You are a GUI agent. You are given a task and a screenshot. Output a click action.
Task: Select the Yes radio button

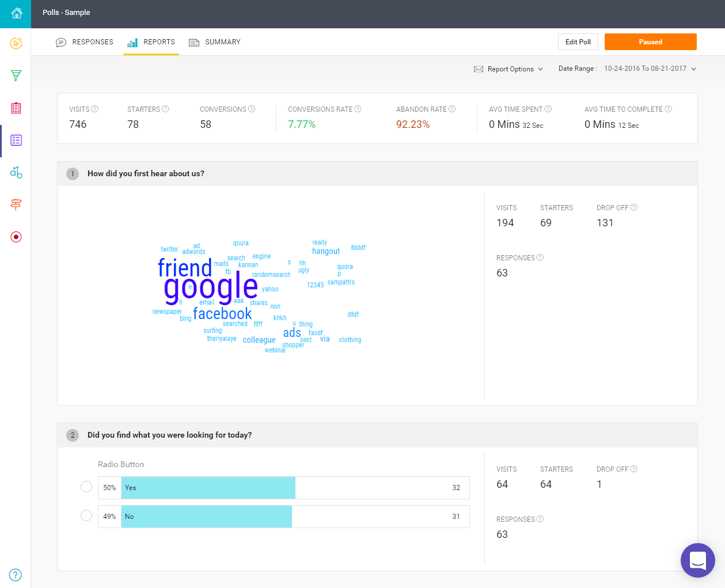tap(86, 487)
